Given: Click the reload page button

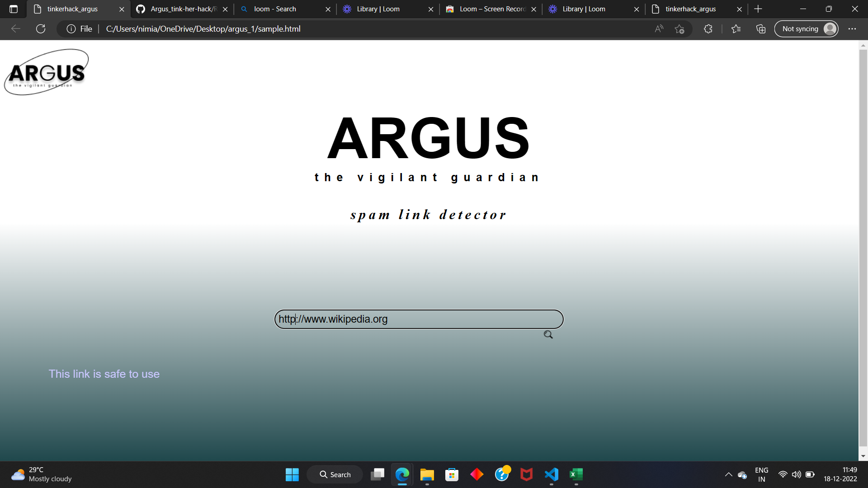Looking at the screenshot, I should point(41,28).
